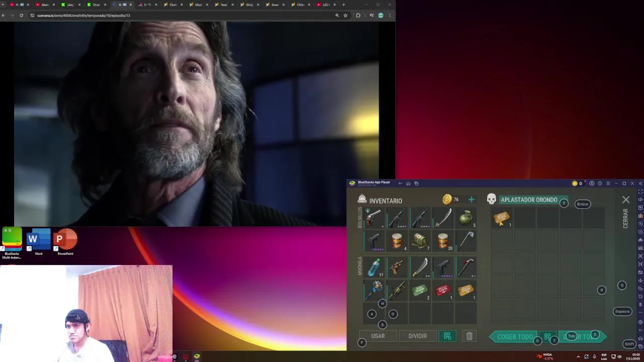Select the red coupon in the backpack

tap(443, 290)
